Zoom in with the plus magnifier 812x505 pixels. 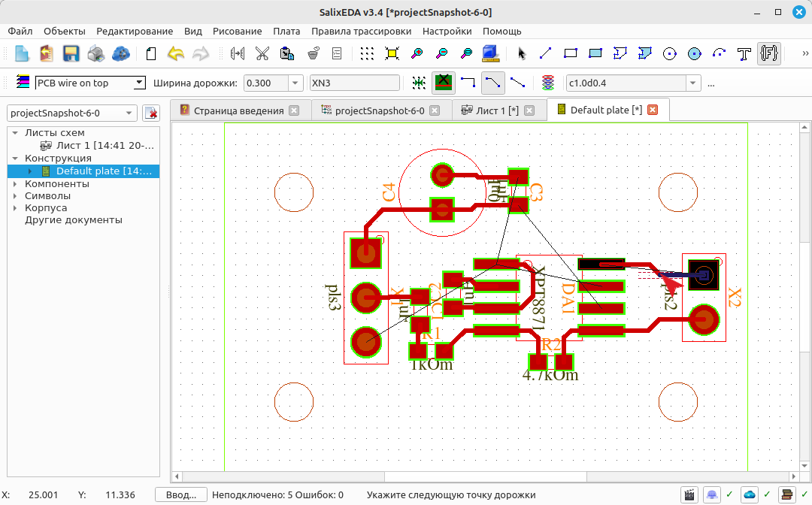417,53
